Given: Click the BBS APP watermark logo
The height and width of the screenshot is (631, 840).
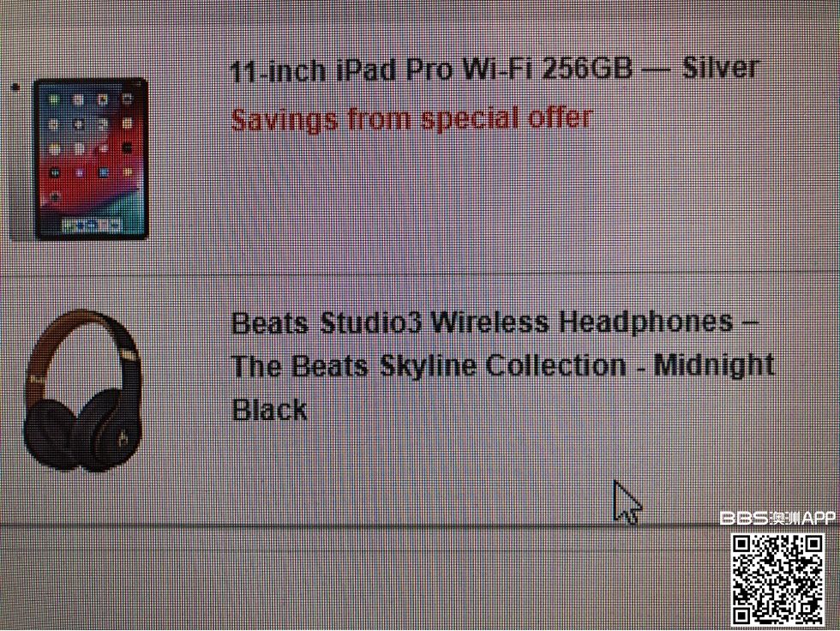Looking at the screenshot, I should [777, 518].
